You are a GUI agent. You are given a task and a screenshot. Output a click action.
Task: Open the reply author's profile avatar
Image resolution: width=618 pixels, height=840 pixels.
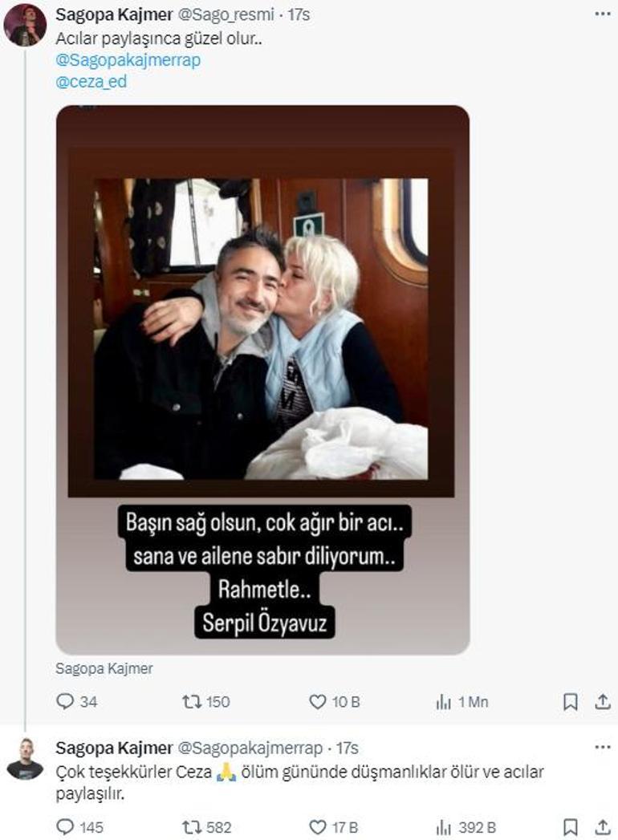pyautogui.click(x=25, y=759)
